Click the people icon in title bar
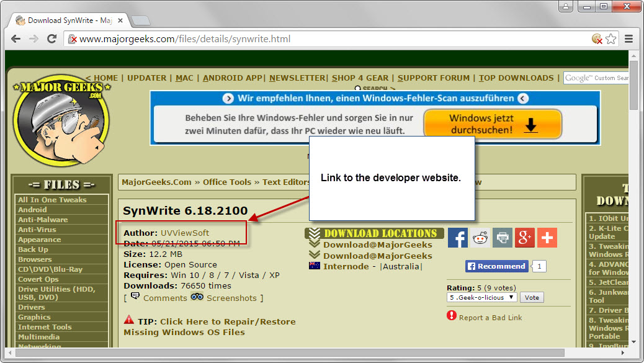This screenshot has height=363, width=644. [566, 6]
